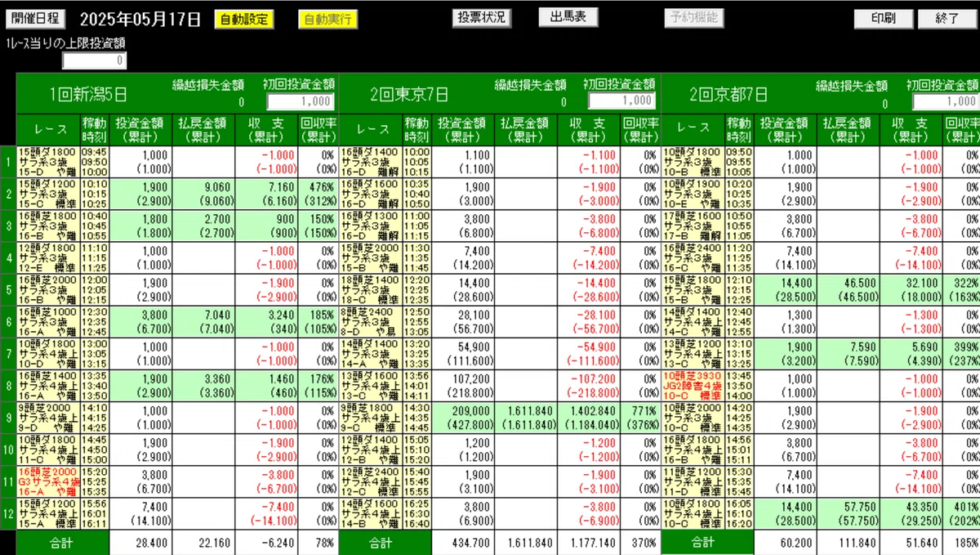
Task: Click the row number 12 cell
Action: 8,513
